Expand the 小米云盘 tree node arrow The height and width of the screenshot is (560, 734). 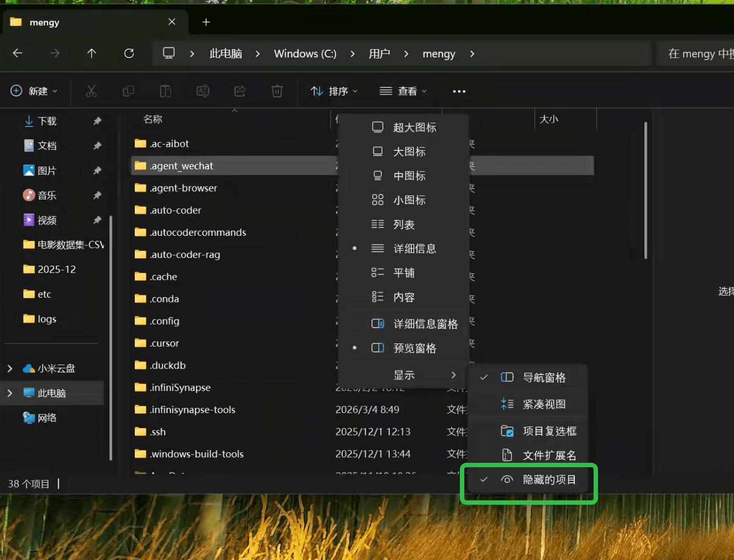10,368
